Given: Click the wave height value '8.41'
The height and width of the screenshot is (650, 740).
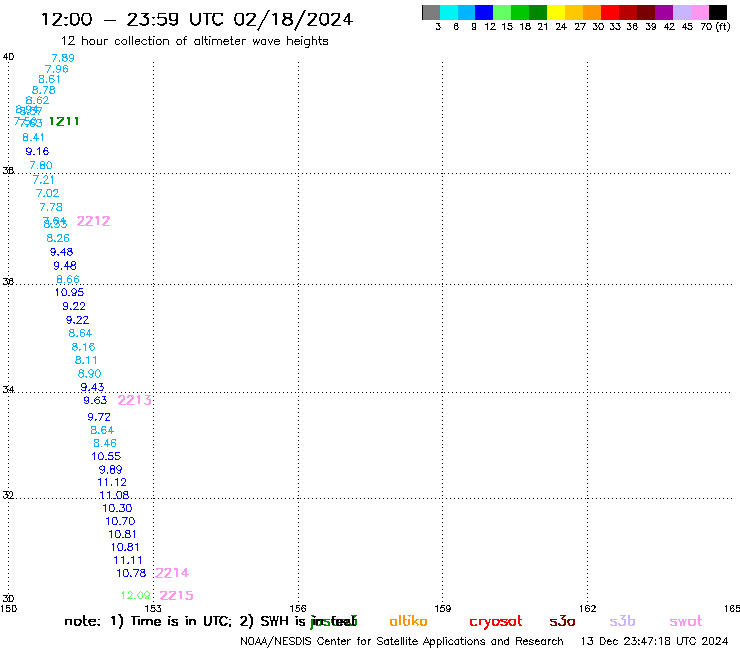Looking at the screenshot, I should (x=33, y=137).
